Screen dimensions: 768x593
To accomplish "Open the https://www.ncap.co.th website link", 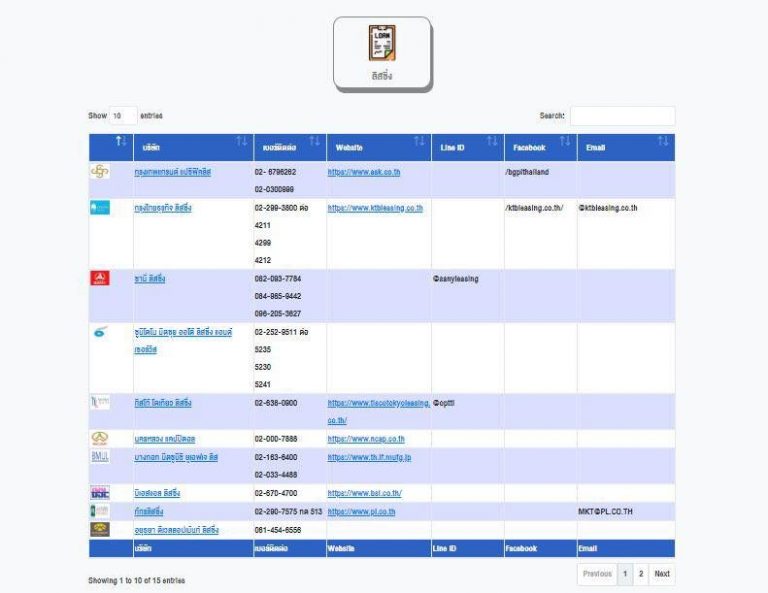I will tap(366, 438).
